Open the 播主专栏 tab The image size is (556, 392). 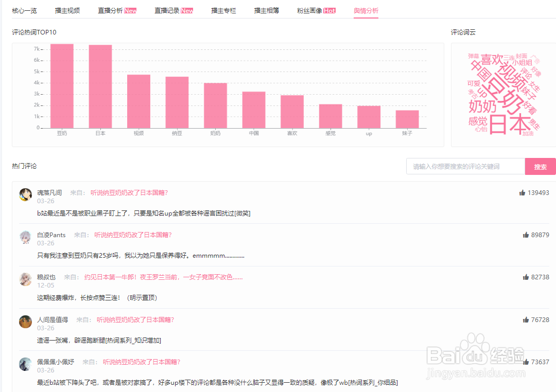223,9
